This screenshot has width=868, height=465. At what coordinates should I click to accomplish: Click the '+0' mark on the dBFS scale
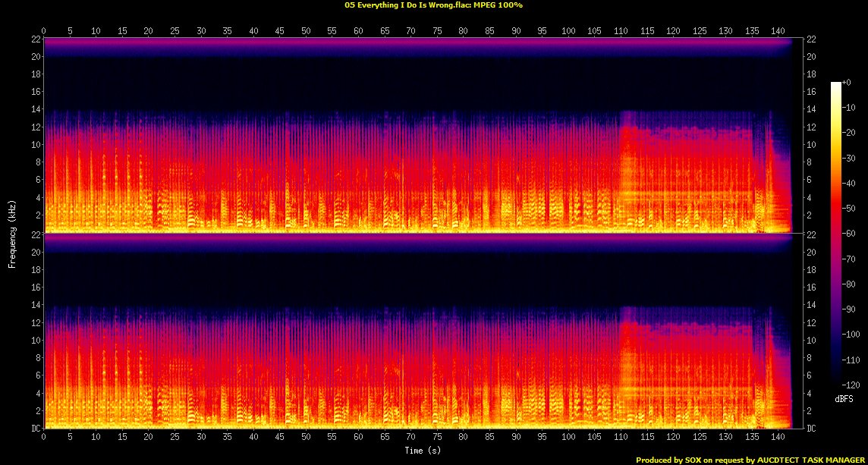coord(847,83)
